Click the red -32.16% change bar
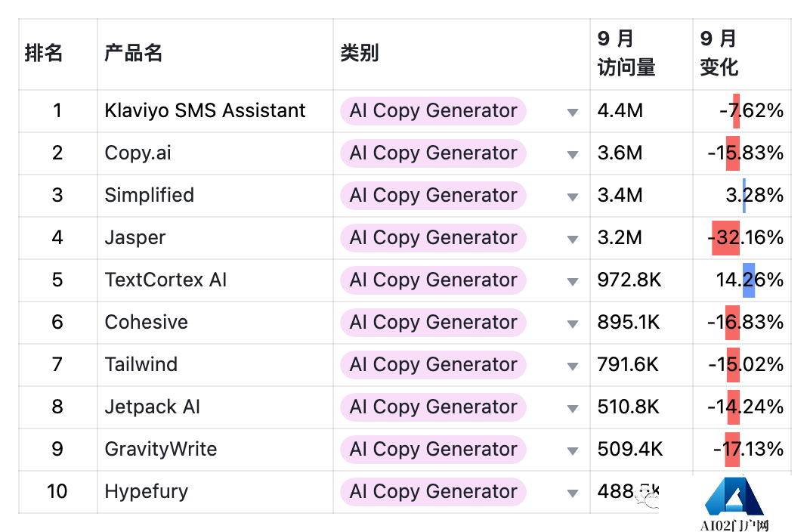Viewport: 810px width, 532px height. (x=725, y=238)
